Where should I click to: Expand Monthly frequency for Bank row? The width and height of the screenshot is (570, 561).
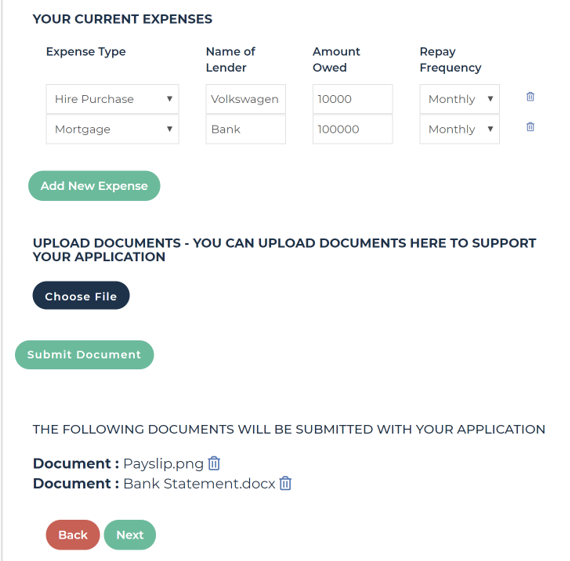[x=459, y=129]
